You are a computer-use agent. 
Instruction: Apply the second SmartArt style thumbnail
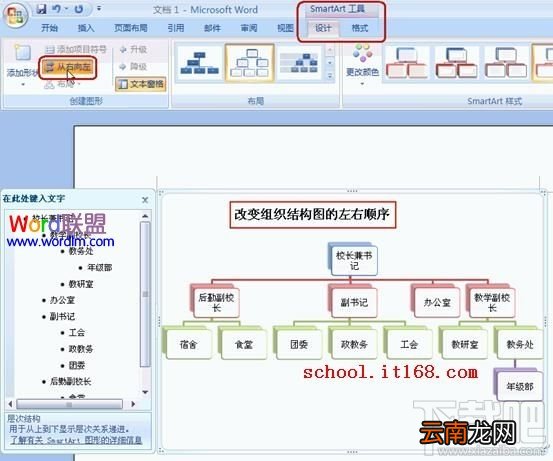tap(456, 63)
